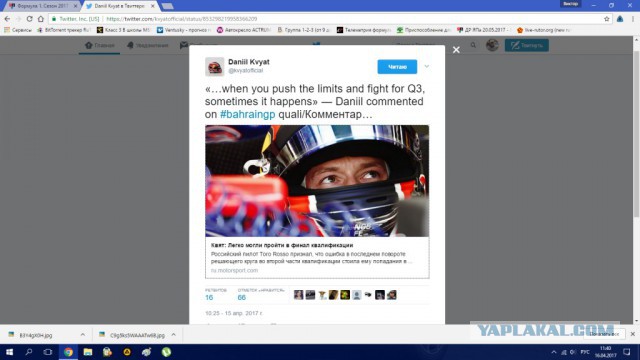The image size is (640, 360).
Task: View the 16 retweets count
Action: click(209, 298)
